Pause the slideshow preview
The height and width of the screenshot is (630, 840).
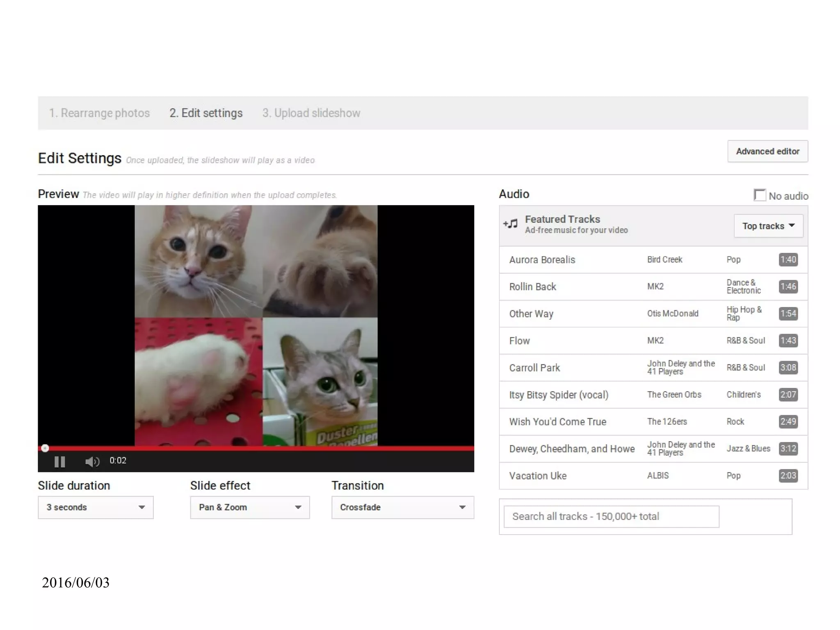pyautogui.click(x=60, y=462)
